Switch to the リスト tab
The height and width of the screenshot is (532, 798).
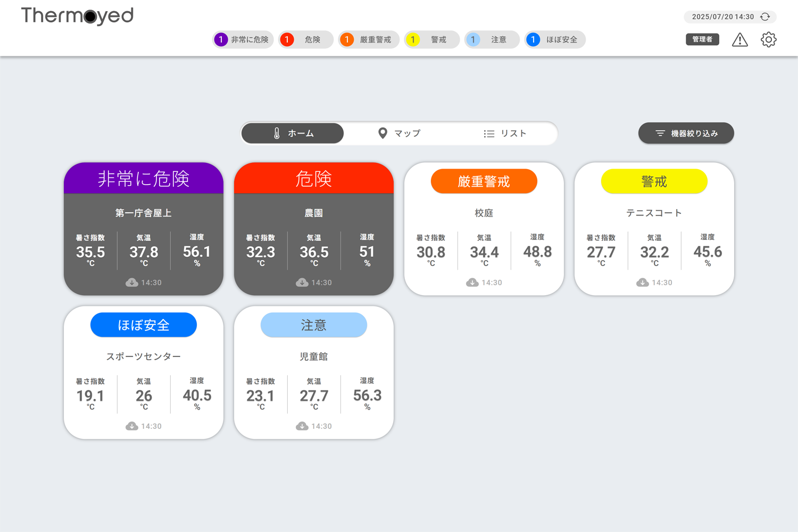pos(505,134)
